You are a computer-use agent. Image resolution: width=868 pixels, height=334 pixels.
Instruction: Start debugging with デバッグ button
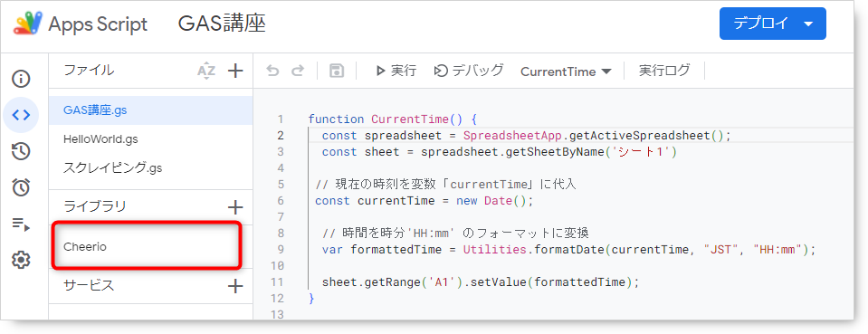(x=469, y=71)
